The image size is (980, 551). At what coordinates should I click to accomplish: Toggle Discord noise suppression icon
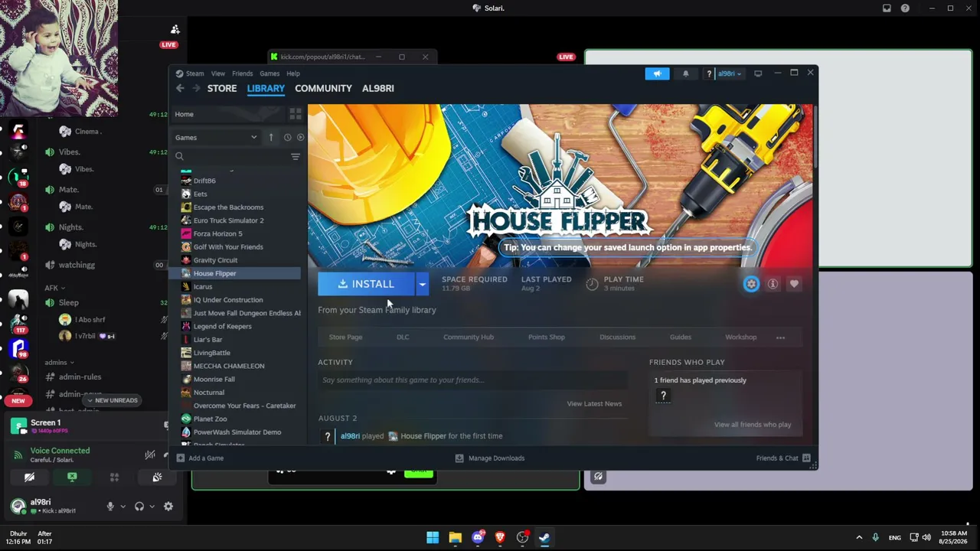point(150,455)
